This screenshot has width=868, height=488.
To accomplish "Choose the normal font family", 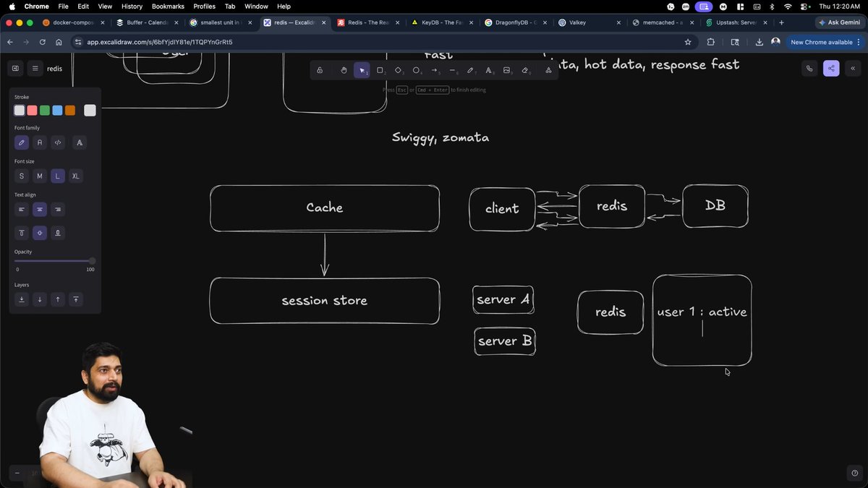I will (x=40, y=142).
